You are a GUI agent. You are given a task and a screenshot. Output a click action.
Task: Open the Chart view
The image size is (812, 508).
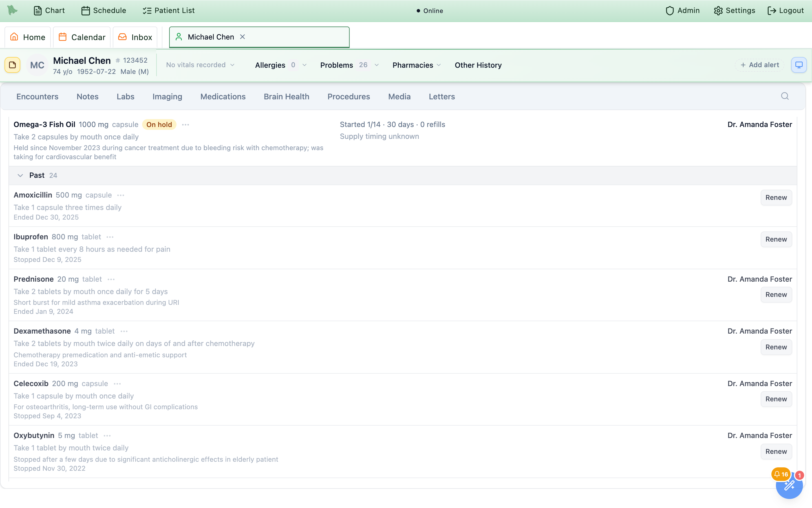tap(49, 10)
